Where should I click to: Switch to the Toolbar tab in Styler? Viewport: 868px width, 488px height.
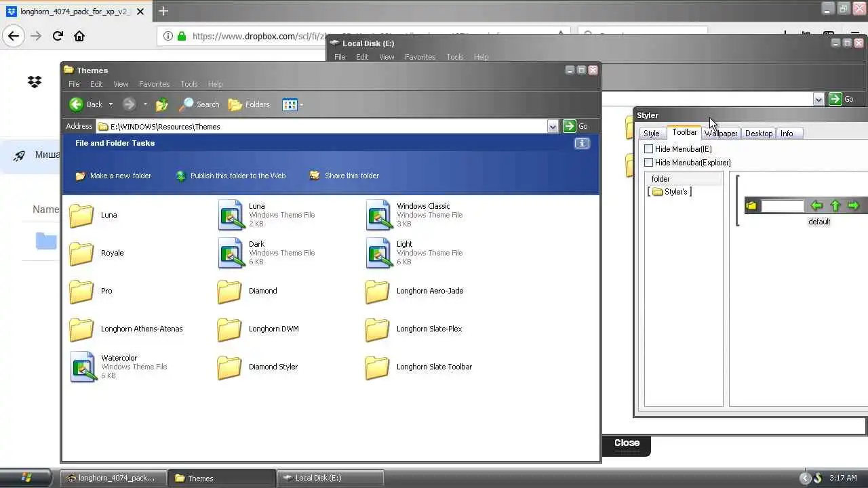[684, 132]
